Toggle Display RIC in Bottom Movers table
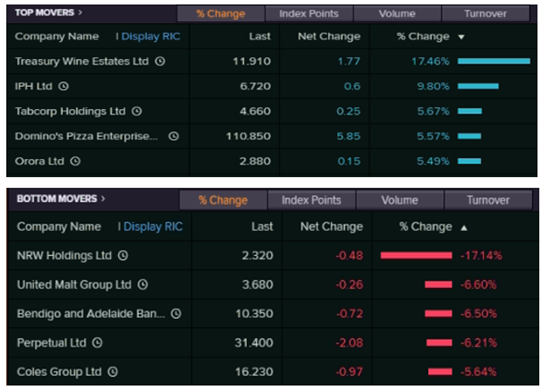The width and height of the screenshot is (550, 390). (153, 227)
